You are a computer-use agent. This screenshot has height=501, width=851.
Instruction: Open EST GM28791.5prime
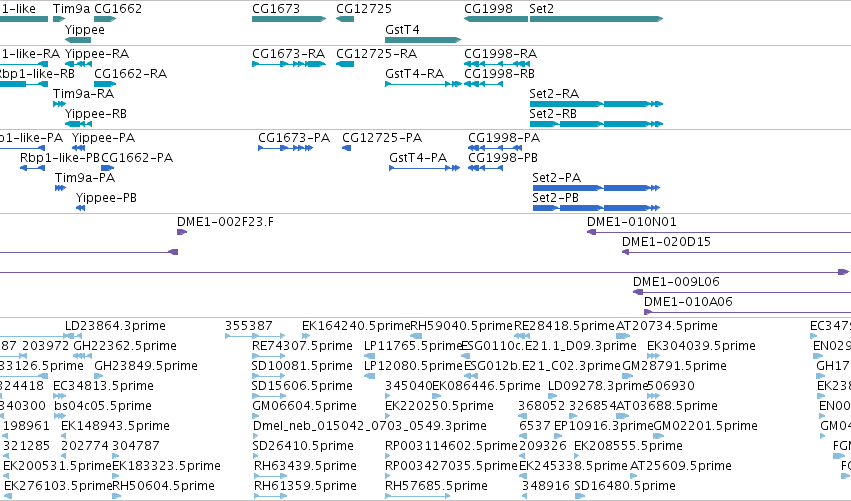coord(628,377)
